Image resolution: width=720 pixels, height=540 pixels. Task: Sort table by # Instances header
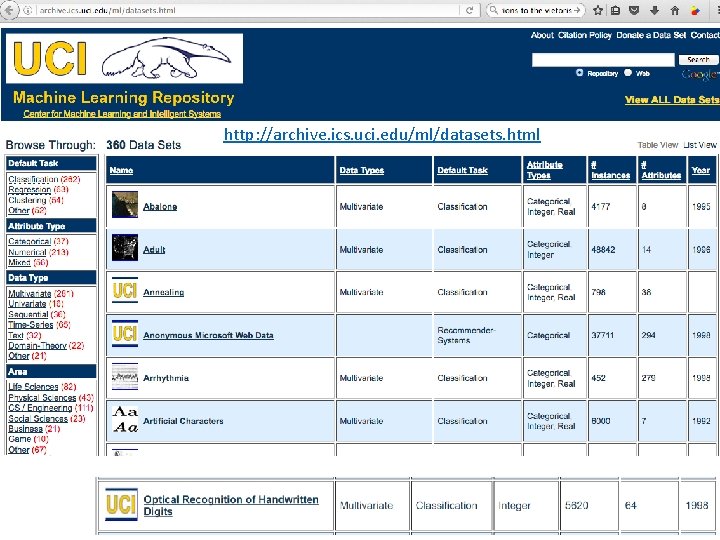[x=611, y=170]
